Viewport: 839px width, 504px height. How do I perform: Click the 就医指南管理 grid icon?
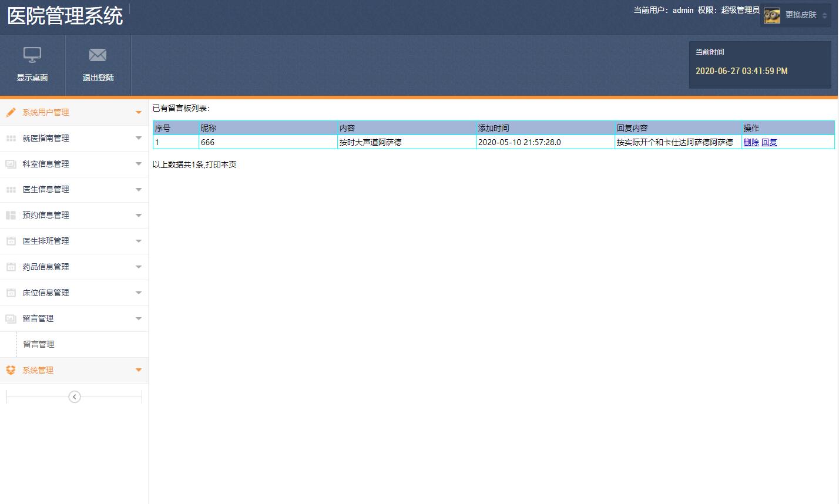point(10,138)
